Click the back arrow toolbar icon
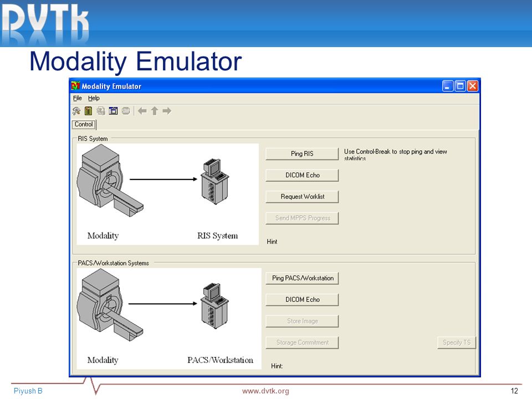 [142, 111]
